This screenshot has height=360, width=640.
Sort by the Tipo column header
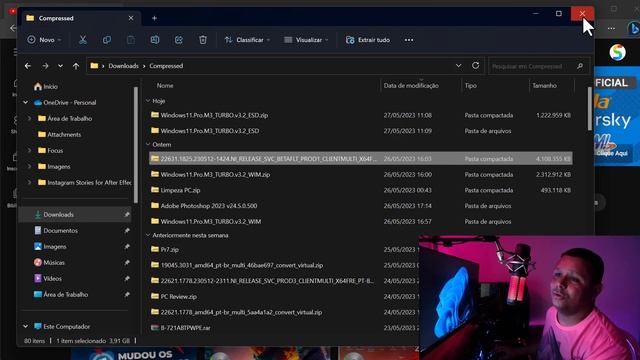coord(471,85)
